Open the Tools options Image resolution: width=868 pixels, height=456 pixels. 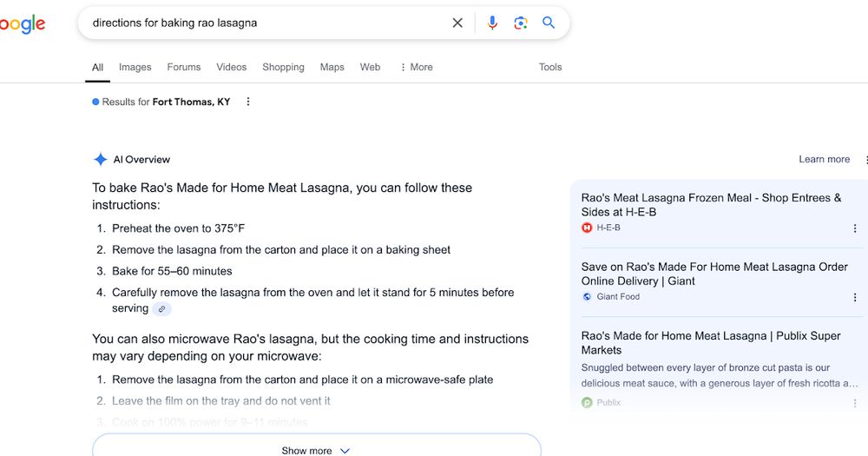[x=550, y=67]
